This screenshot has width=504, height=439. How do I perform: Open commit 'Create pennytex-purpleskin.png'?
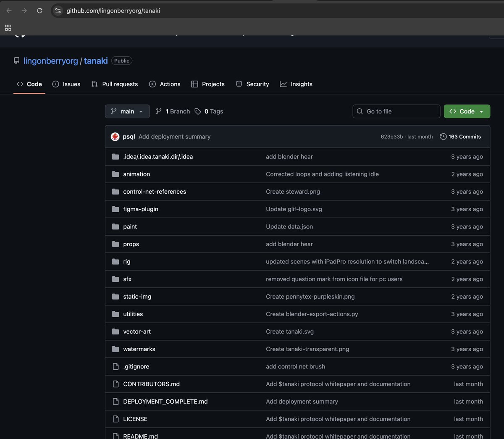(x=310, y=297)
